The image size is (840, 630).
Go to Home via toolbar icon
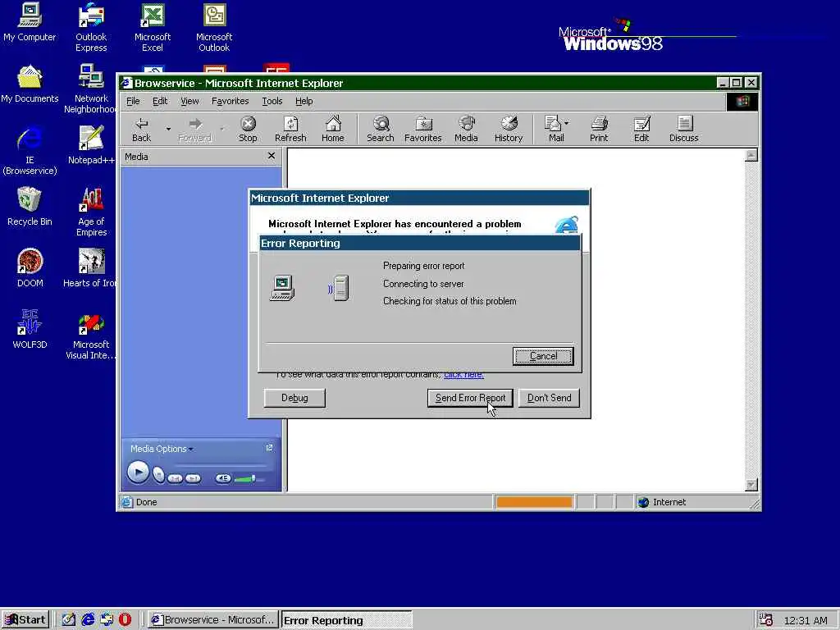click(333, 130)
